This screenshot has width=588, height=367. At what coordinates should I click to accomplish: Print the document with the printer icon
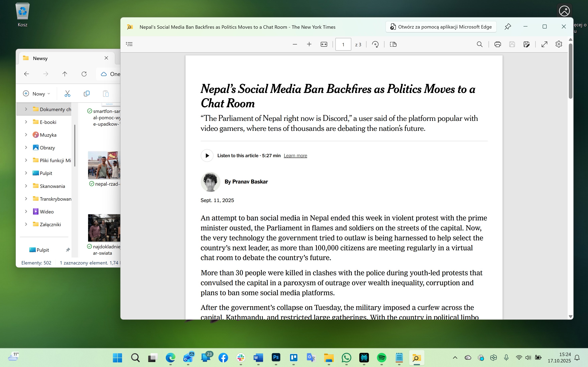pos(497,44)
